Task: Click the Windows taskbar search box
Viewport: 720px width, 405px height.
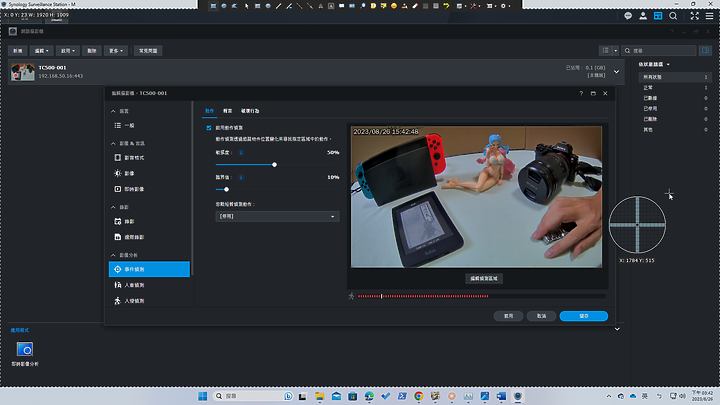Action: (x=253, y=396)
